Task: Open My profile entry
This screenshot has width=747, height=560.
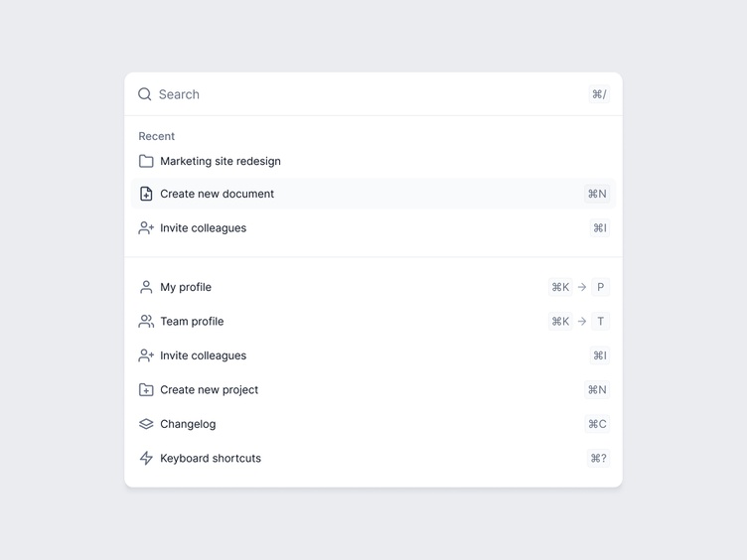Action: click(373, 287)
